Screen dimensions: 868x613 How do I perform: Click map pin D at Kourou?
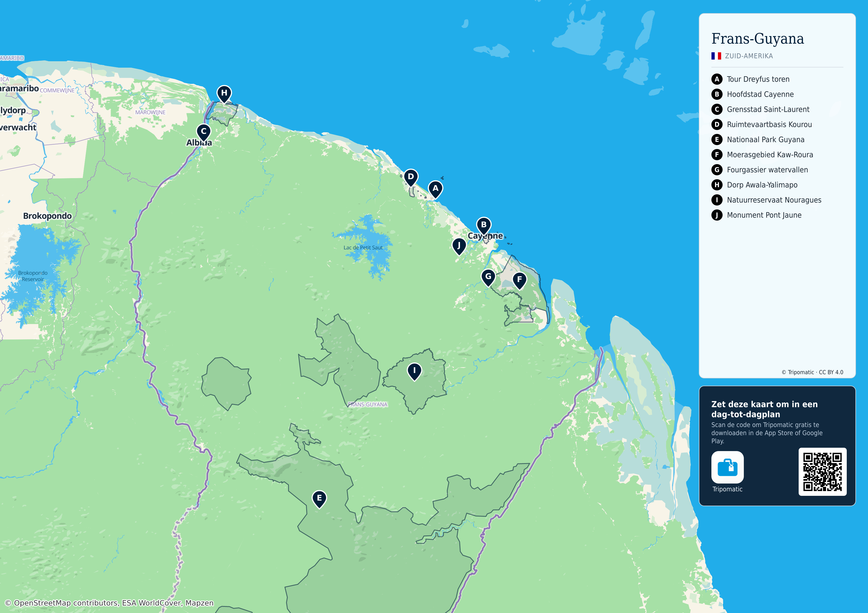click(x=411, y=178)
